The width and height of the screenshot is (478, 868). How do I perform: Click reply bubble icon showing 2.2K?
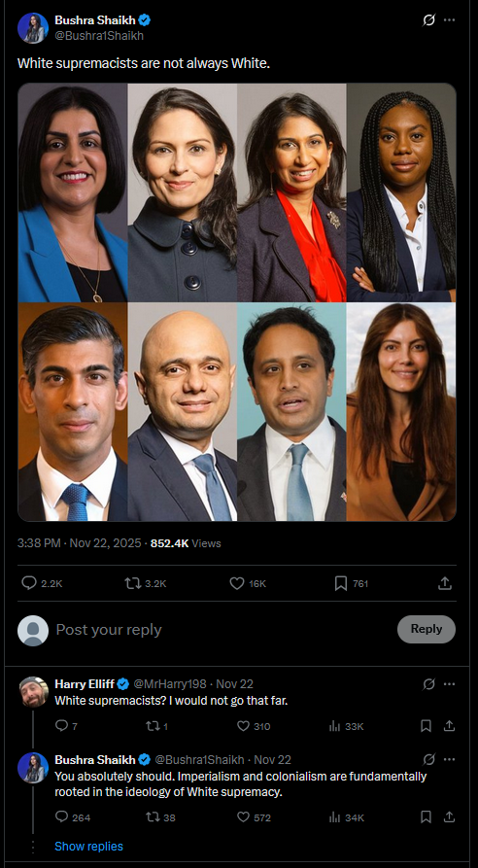tap(29, 583)
